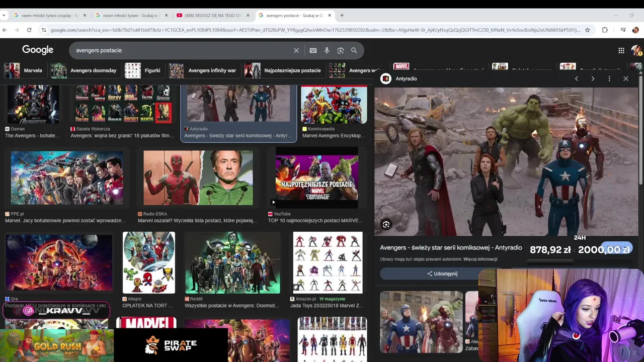Viewport: 644px width, 362px height.
Task: Open the Reddit 'Wszystkie postacie w Avengers' thumbnail
Action: point(232,262)
